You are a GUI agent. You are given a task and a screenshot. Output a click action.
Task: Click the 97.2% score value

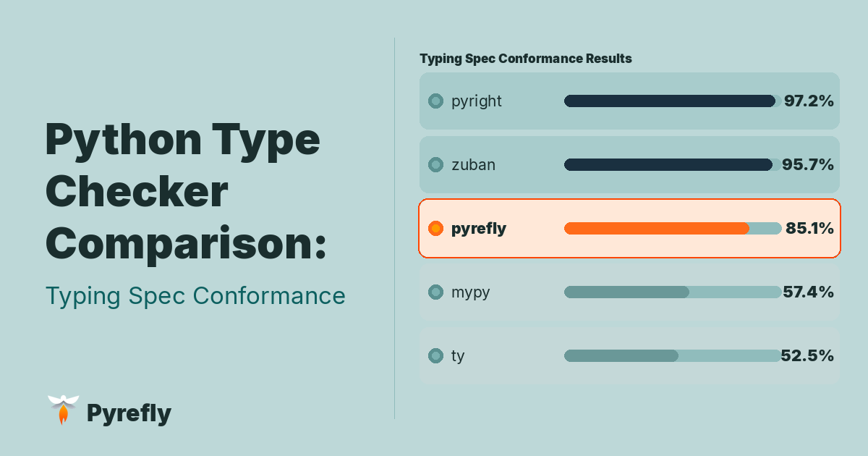[809, 101]
